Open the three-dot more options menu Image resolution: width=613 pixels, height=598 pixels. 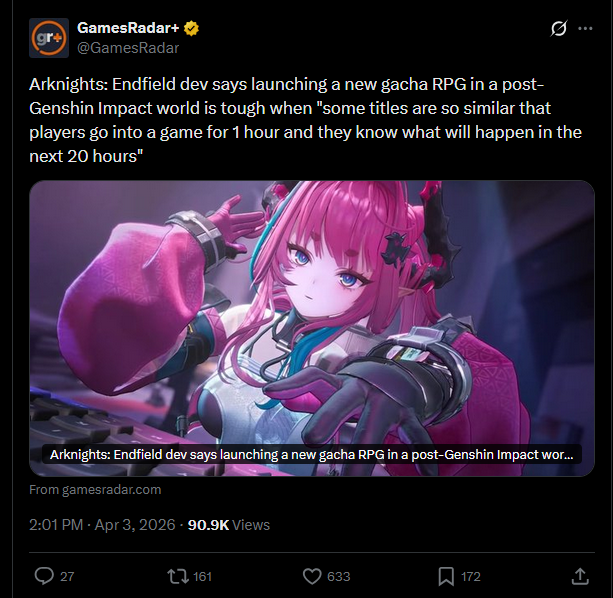tap(585, 28)
